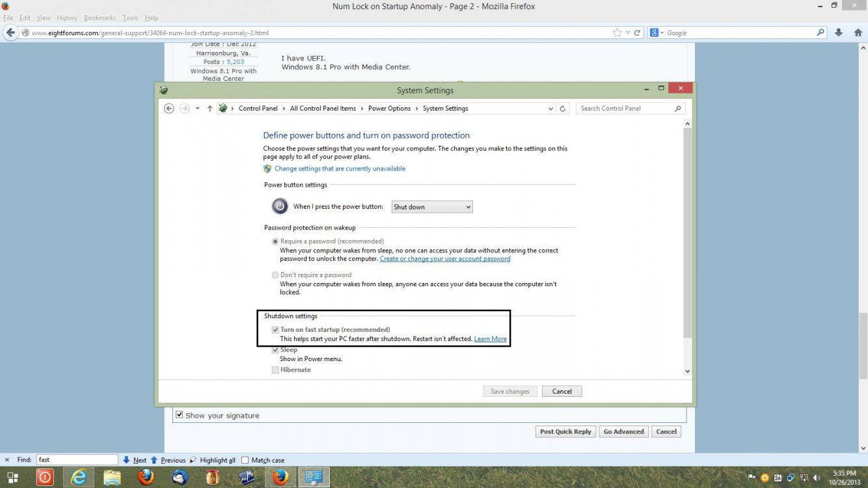
Task: Open the power button action dropdown
Action: (432, 207)
